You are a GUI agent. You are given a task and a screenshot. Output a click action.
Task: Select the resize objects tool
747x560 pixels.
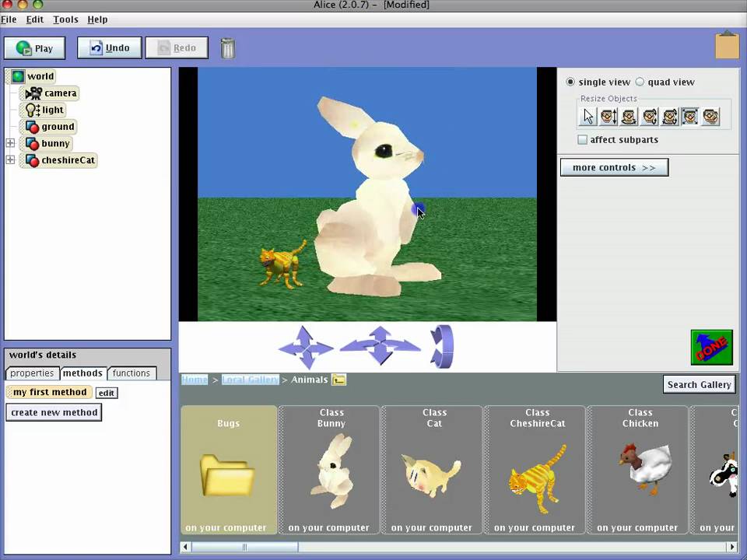[690, 117]
